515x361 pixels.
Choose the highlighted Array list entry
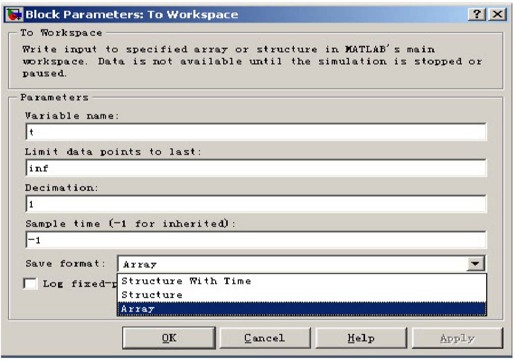pyautogui.click(x=302, y=309)
